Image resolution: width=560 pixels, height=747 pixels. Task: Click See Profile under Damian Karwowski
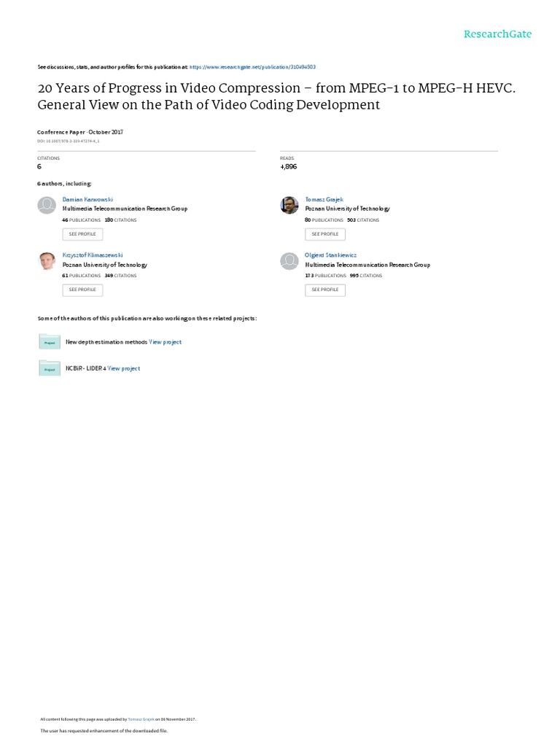point(82,234)
